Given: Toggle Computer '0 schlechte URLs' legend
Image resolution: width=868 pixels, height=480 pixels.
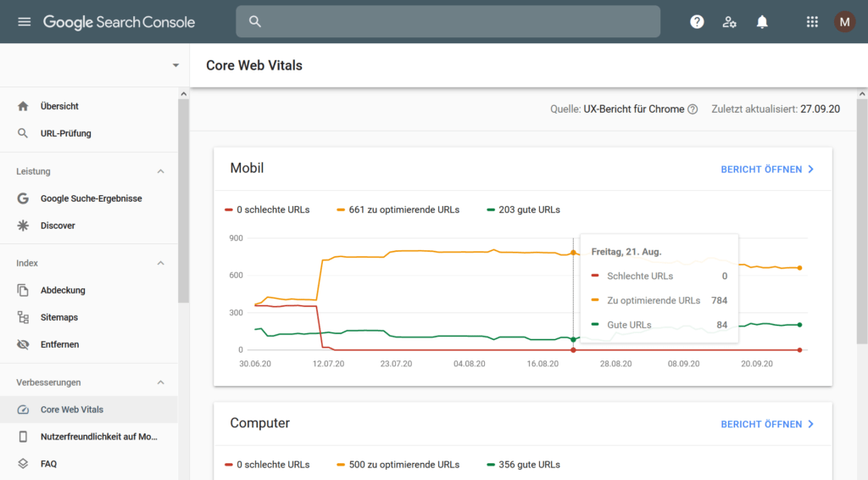Looking at the screenshot, I should (x=267, y=465).
